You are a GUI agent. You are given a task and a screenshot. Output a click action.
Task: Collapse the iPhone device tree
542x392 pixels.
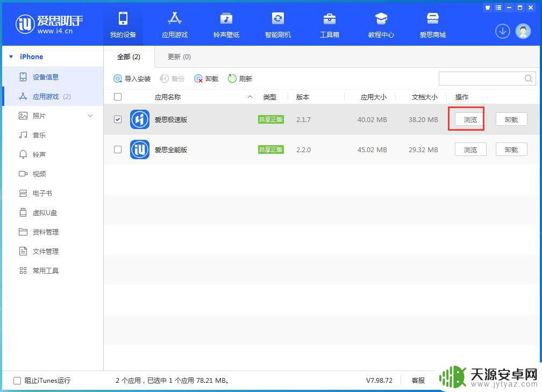tap(11, 56)
